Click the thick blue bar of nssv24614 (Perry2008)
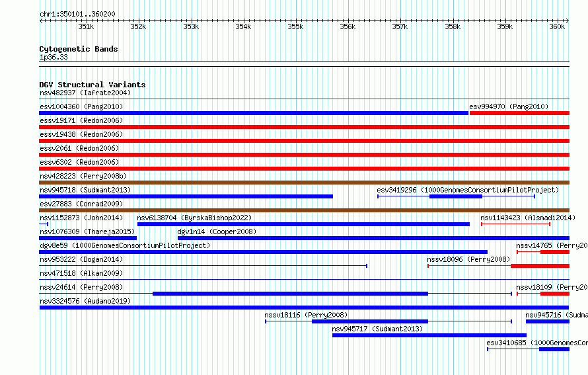Image resolution: width=588 pixels, height=375 pixels. click(x=290, y=294)
